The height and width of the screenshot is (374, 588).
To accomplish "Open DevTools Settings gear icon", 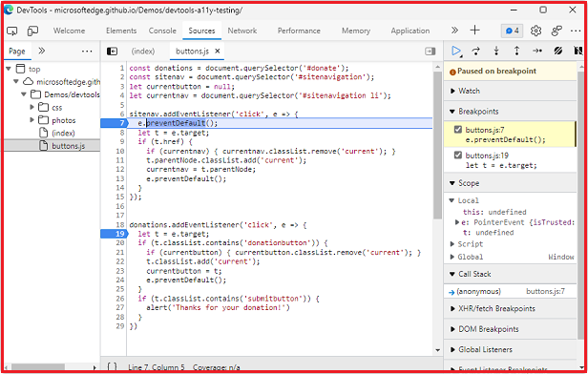I will pyautogui.click(x=535, y=31).
